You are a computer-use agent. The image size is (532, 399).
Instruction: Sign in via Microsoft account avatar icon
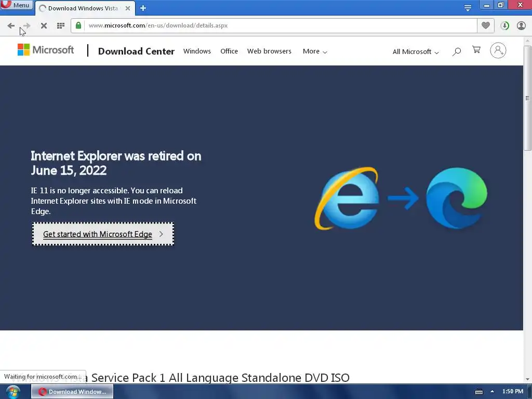[498, 50]
